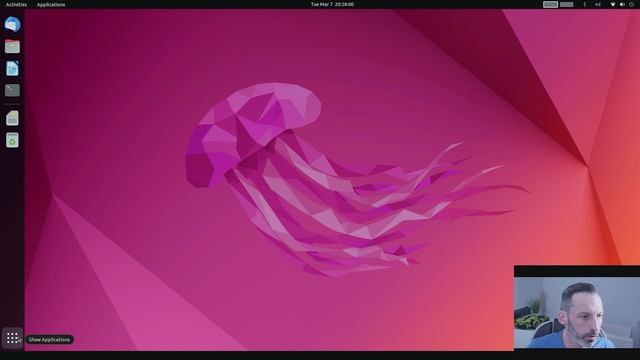Open the power menu icon in top bar
Viewport: 640px width, 360px height.
(631, 4)
